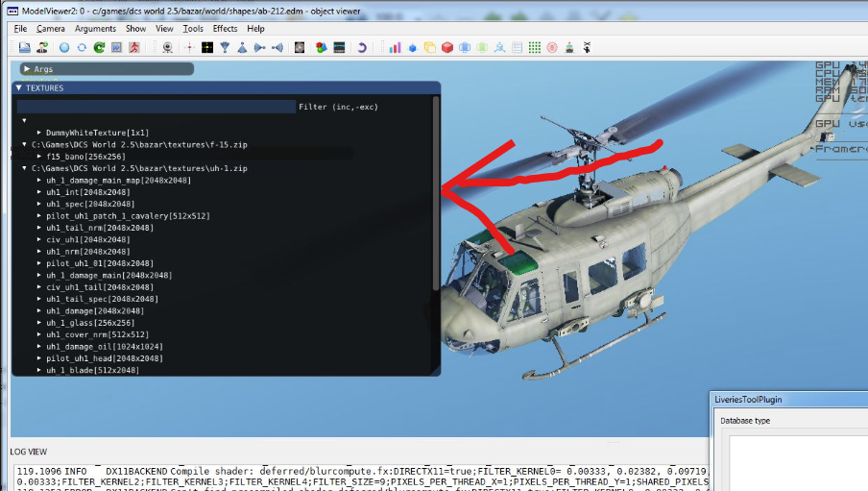Viewport: 868px width, 491px height.
Task: Select uh_1_glass[256x256] texture row
Action: [x=90, y=323]
